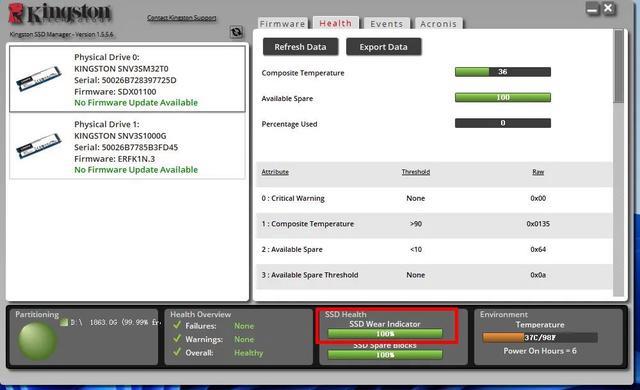Viewport: 640px width, 390px height.
Task: Click the green partitioning pie chart
Action: [37, 341]
